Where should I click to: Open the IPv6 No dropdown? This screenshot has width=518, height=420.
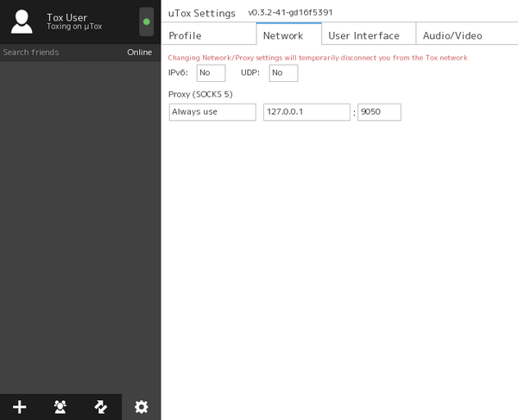click(212, 73)
